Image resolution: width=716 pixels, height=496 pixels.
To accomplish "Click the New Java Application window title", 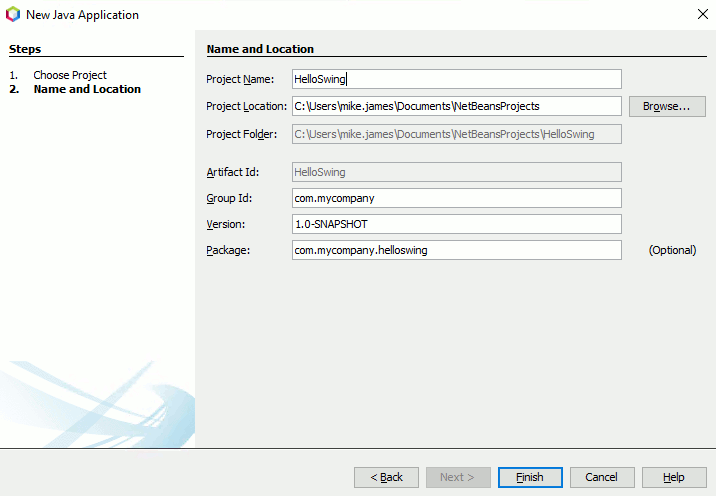I will pos(83,15).
